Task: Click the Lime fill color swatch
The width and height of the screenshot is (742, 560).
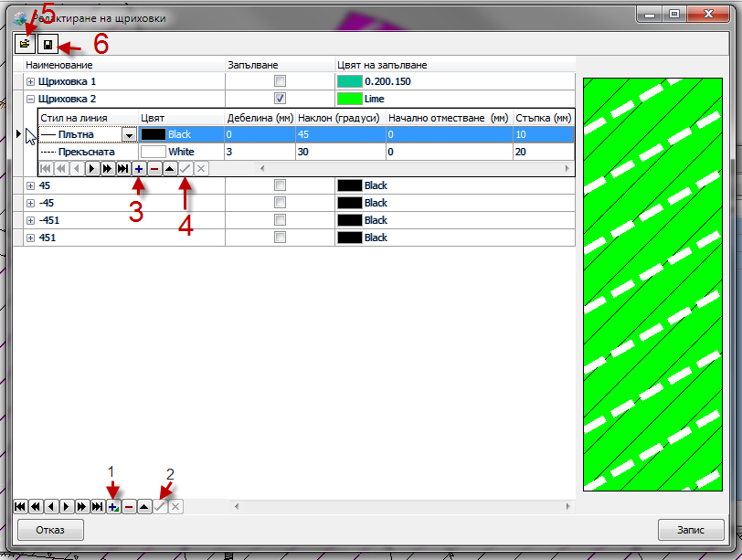Action: [350, 99]
